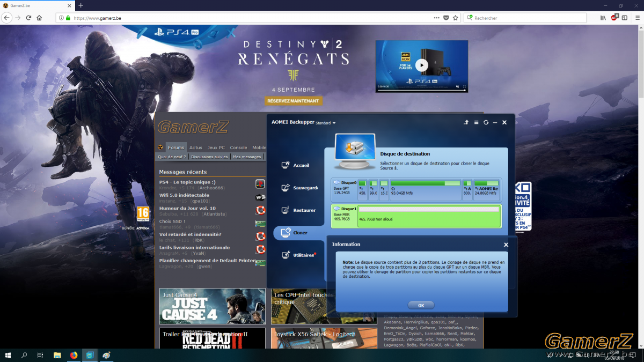Click the WiFi icon beside Wifi 5.0 topic

260,197
